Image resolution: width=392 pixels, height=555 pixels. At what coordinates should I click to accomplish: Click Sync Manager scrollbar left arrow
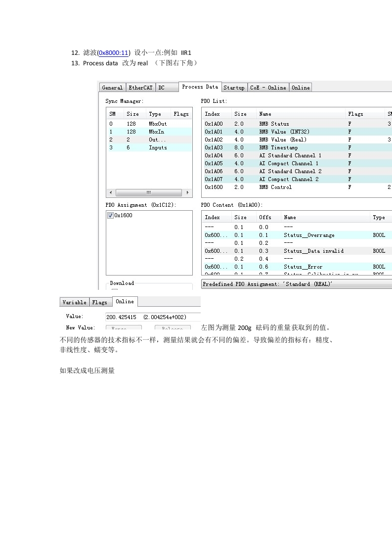click(x=110, y=192)
